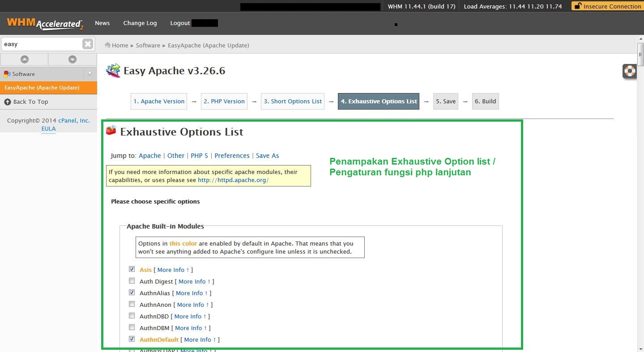Click the sidebar scroll-up arrow button
644x352 pixels.
coord(24,59)
